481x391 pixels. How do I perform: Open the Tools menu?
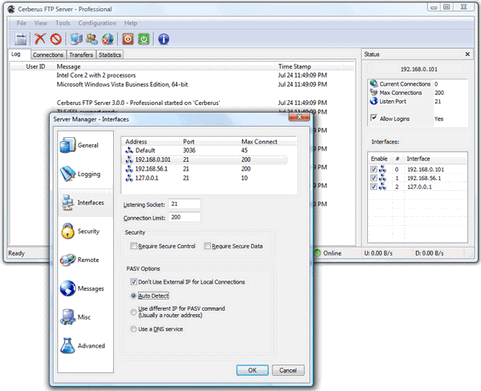click(63, 23)
